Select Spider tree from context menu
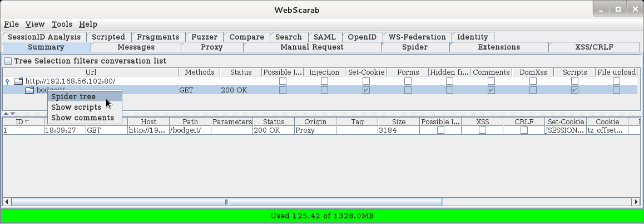The width and height of the screenshot is (644, 224). (85, 97)
